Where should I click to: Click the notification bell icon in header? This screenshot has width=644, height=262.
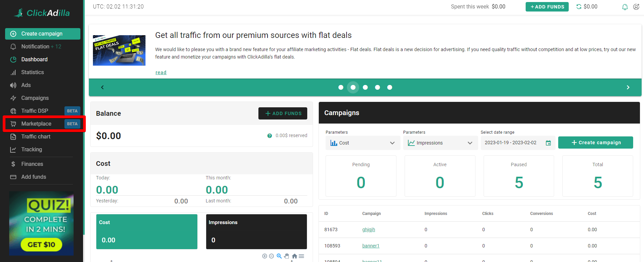625,7
